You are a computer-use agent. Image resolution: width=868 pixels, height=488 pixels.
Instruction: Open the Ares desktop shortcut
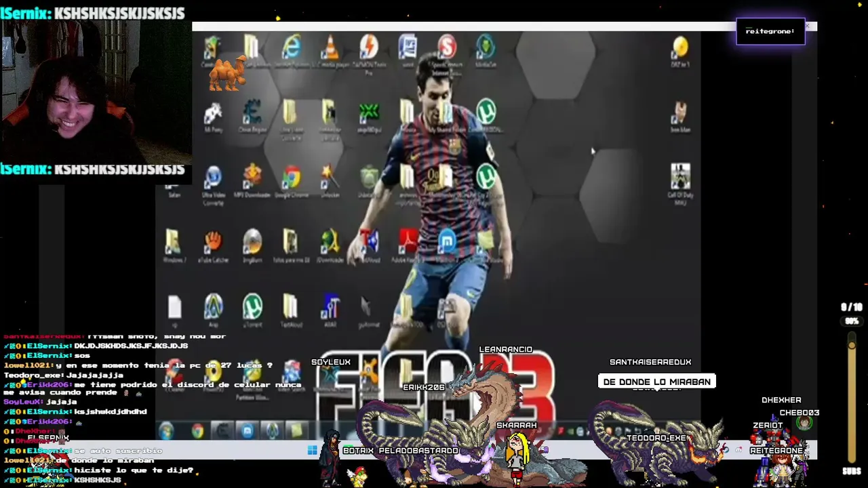coord(213,307)
